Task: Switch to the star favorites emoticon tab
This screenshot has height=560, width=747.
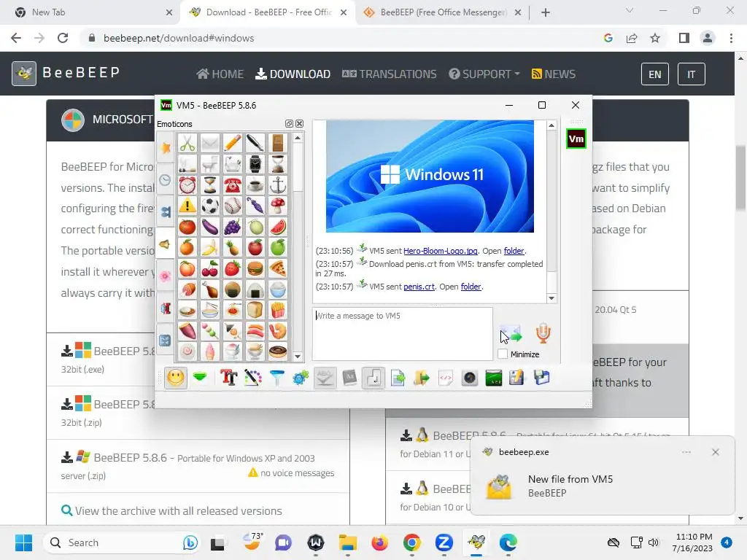Action: tap(166, 147)
